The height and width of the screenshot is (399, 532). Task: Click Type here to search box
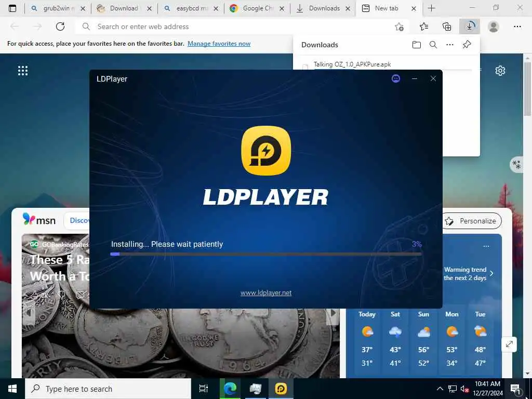108,389
